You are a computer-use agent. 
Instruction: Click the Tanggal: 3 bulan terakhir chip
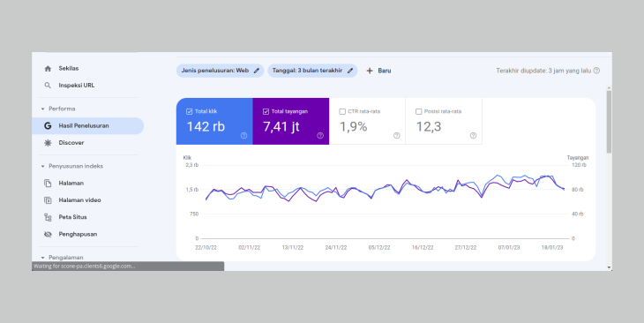(x=312, y=71)
